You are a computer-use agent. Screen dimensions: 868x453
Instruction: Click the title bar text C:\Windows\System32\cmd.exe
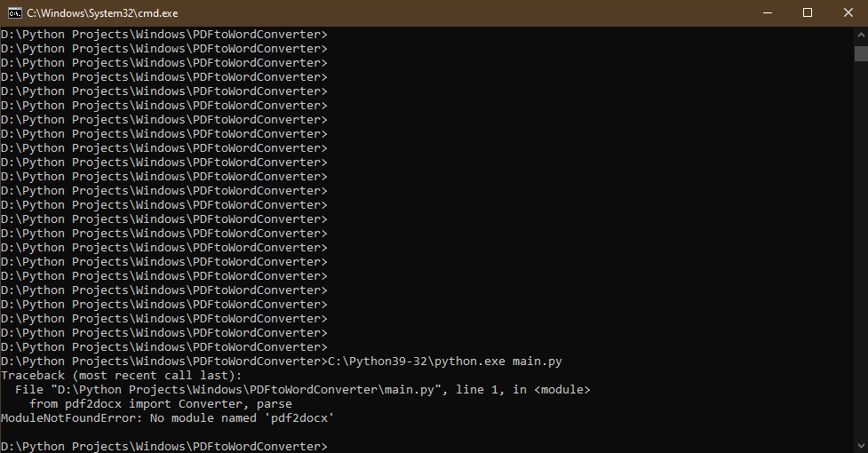tap(102, 13)
